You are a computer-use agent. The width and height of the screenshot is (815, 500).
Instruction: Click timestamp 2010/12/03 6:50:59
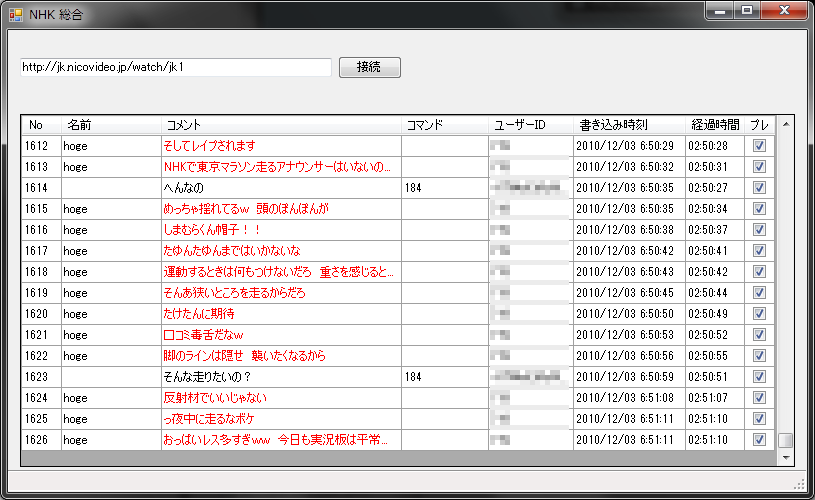click(x=625, y=377)
